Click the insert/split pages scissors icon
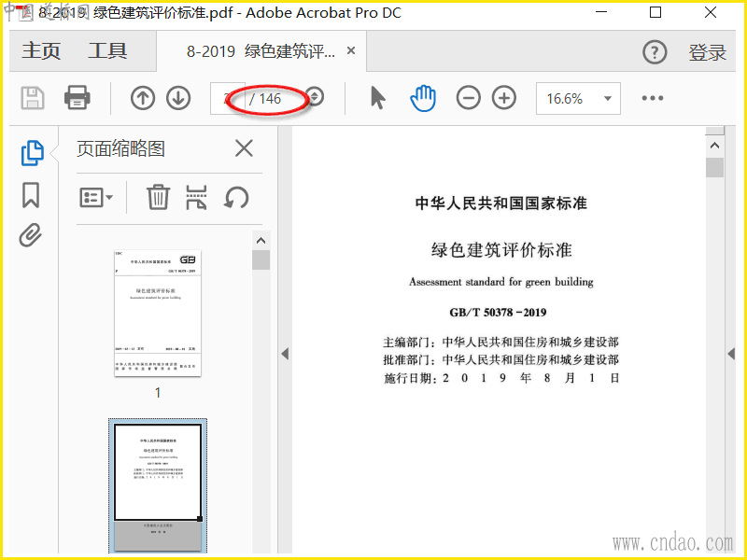Viewport: 747px width, 560px height. pos(196,197)
